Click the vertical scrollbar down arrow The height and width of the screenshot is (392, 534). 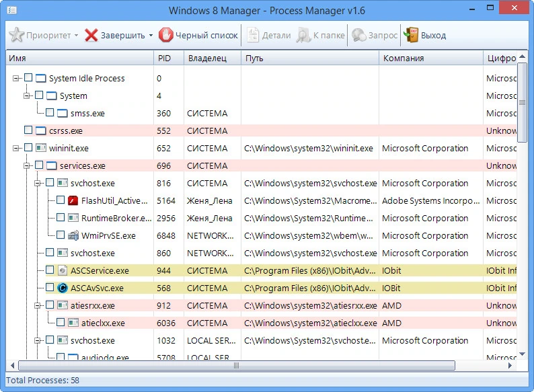pos(522,354)
